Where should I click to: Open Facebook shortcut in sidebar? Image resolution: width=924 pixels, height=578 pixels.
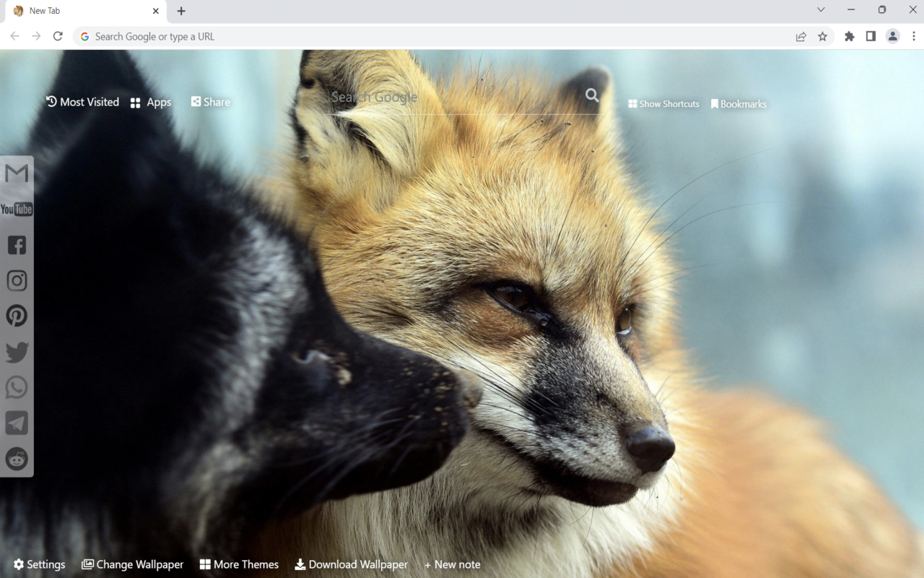17,245
